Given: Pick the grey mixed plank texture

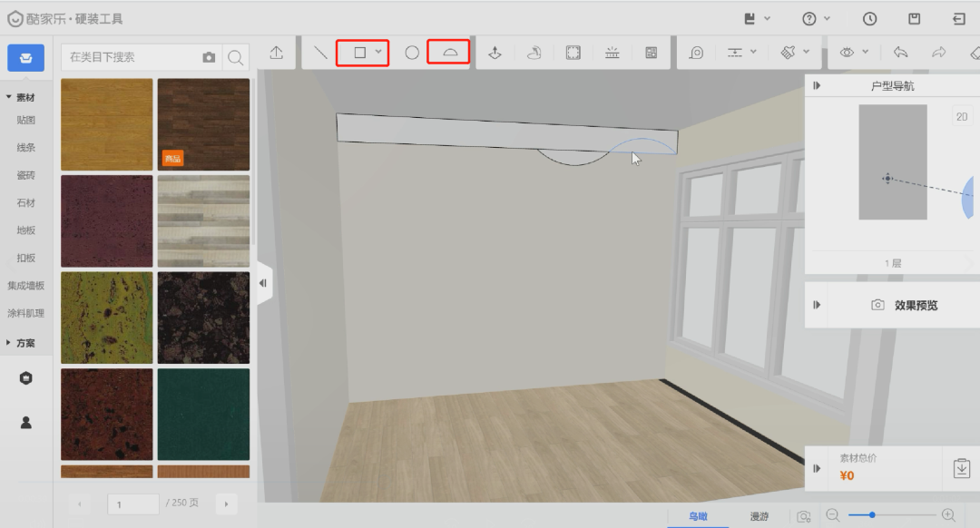Looking at the screenshot, I should click(203, 221).
